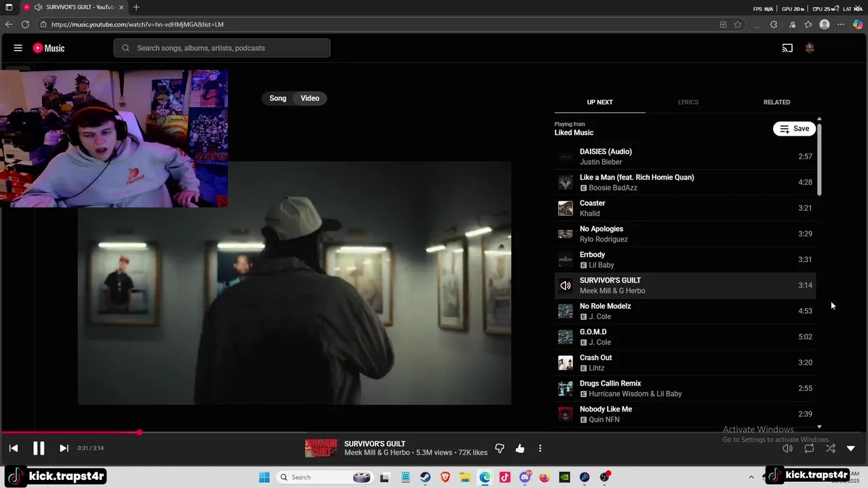
Task: Select G.O.M.D in the queue
Action: pyautogui.click(x=685, y=337)
